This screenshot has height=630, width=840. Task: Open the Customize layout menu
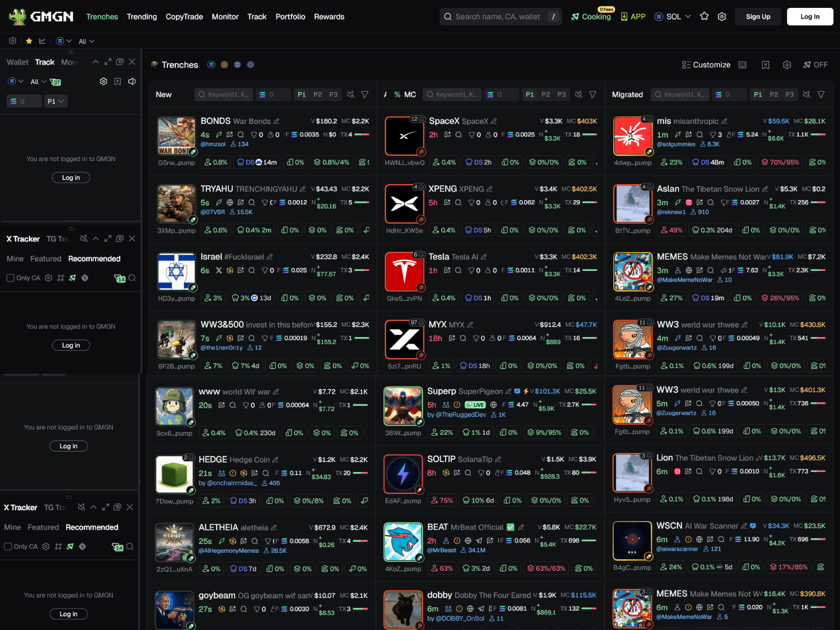[x=706, y=65]
